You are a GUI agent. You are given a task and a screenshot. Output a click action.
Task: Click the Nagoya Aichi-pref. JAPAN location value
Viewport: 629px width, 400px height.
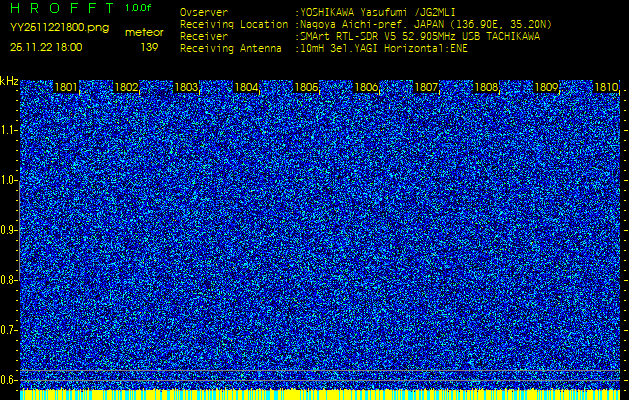(x=426, y=25)
